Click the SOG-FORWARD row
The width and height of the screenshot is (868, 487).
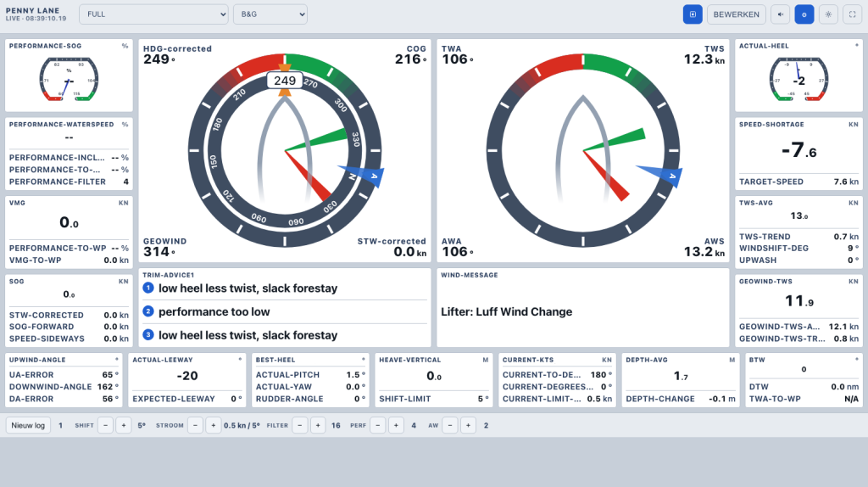pyautogui.click(x=69, y=327)
